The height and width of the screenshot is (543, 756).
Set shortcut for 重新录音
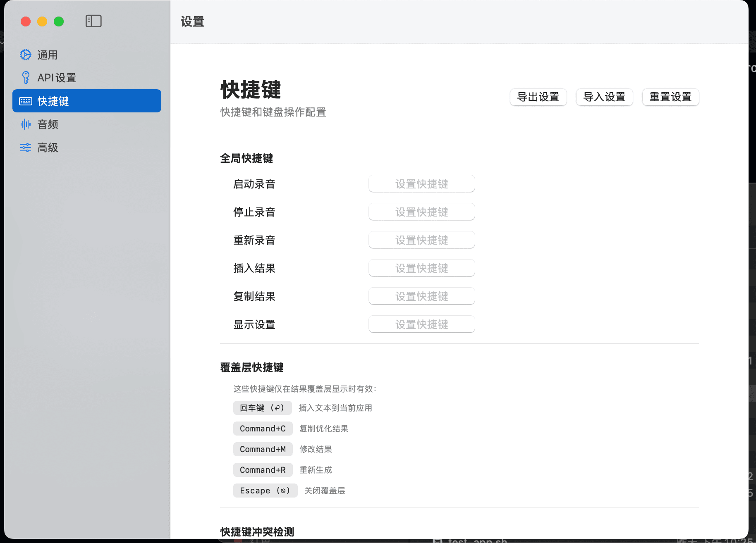tap(421, 240)
